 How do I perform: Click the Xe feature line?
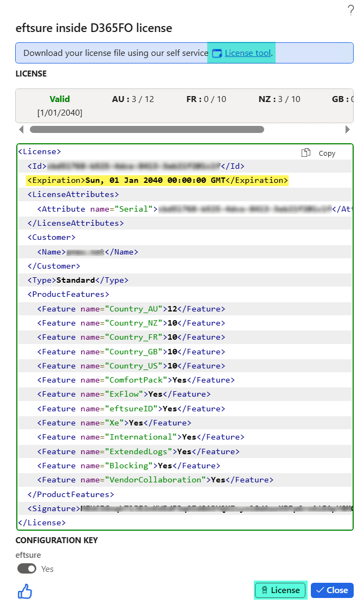tap(114, 423)
